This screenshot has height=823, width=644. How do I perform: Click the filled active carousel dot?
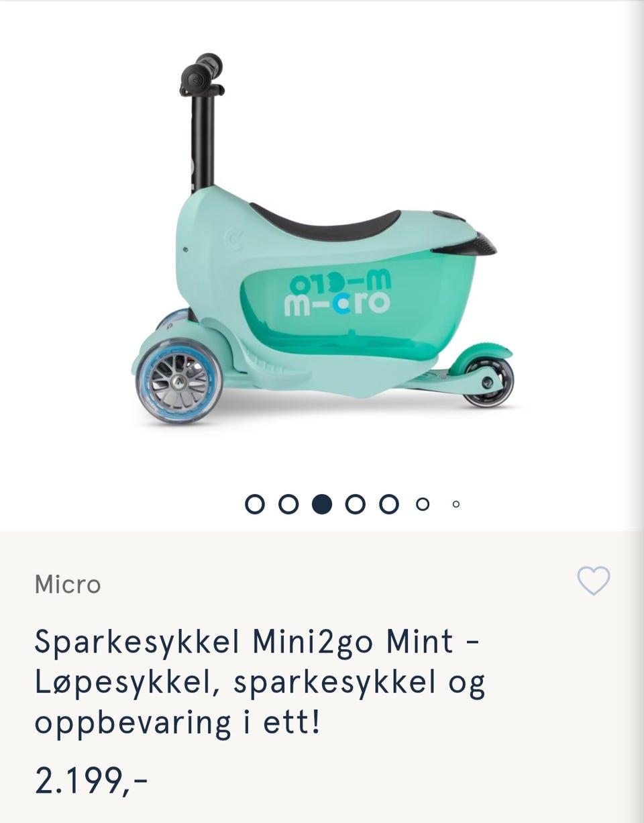pyautogui.click(x=322, y=503)
